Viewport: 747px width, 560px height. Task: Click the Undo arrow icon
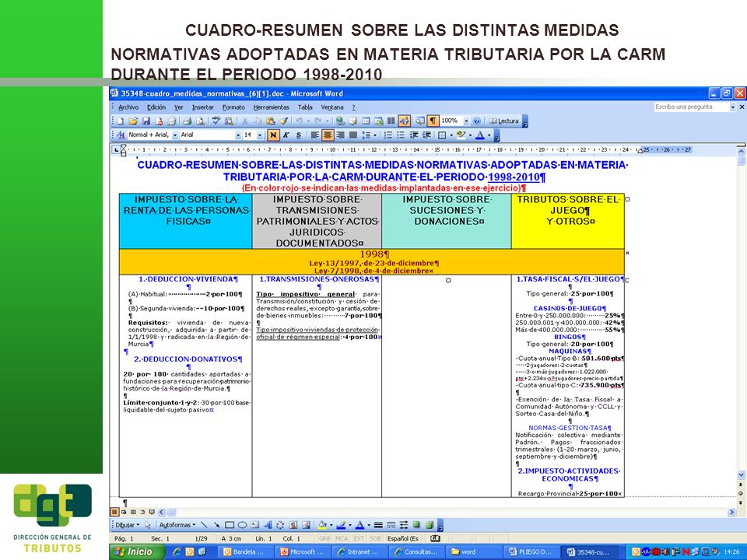299,121
